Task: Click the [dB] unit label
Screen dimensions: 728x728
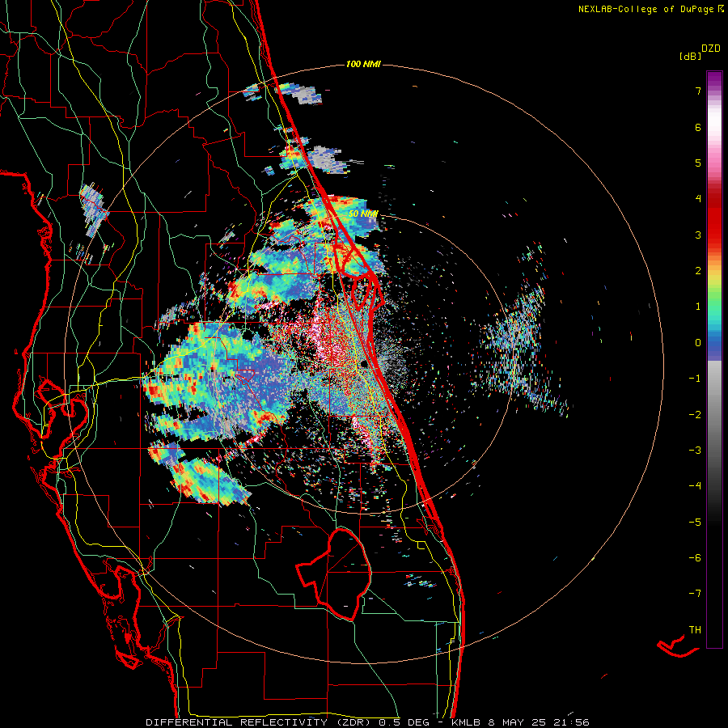Action: coord(690,56)
